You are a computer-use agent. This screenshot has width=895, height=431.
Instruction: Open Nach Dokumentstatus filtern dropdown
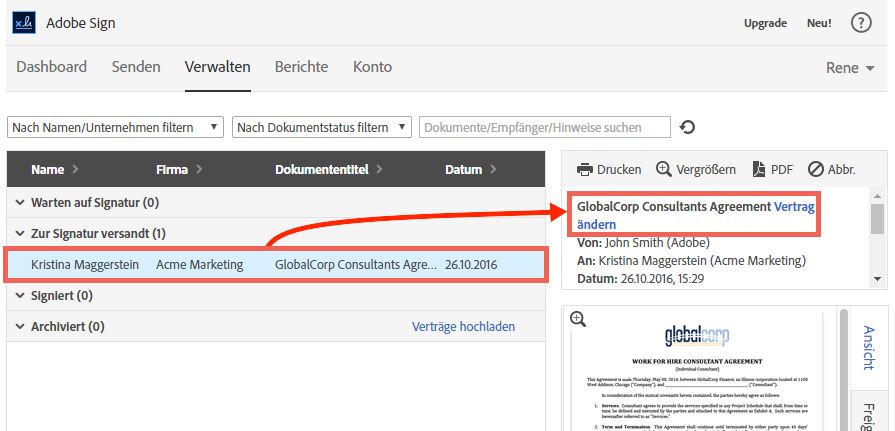322,127
